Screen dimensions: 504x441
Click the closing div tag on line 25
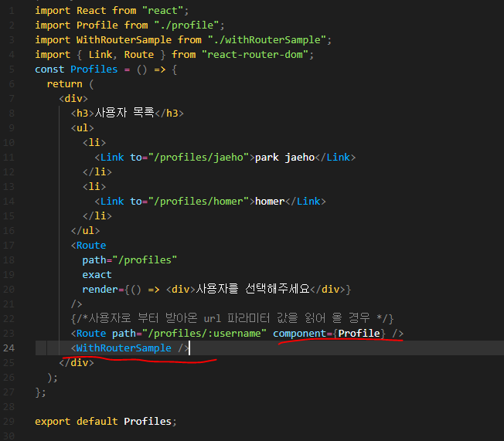77,363
